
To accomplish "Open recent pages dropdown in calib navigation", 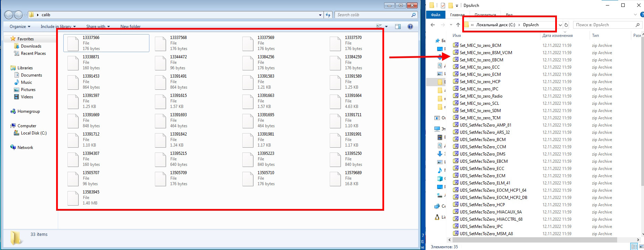I will (x=25, y=15).
